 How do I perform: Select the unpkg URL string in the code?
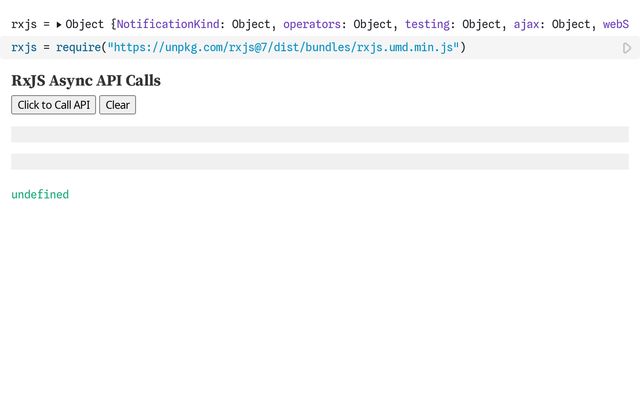coord(283,48)
